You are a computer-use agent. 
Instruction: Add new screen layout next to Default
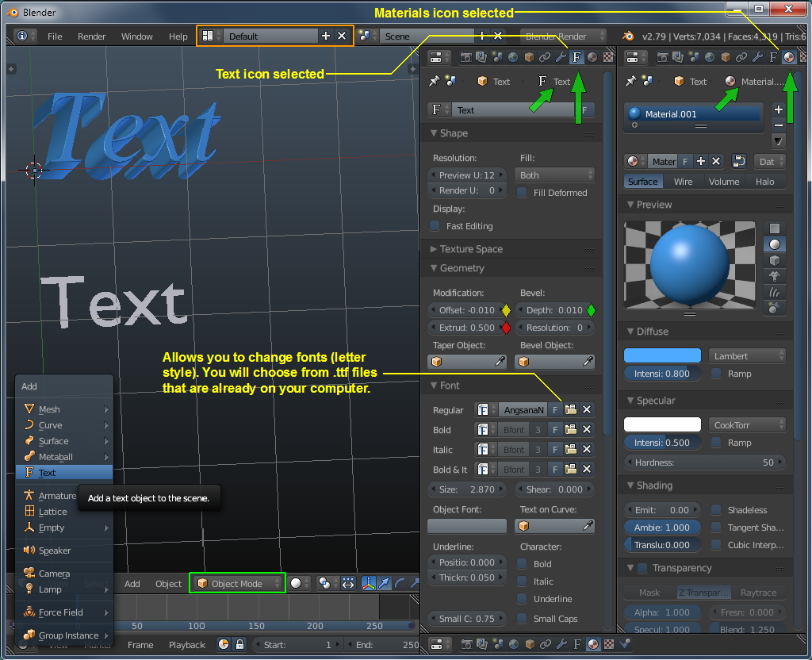point(326,36)
